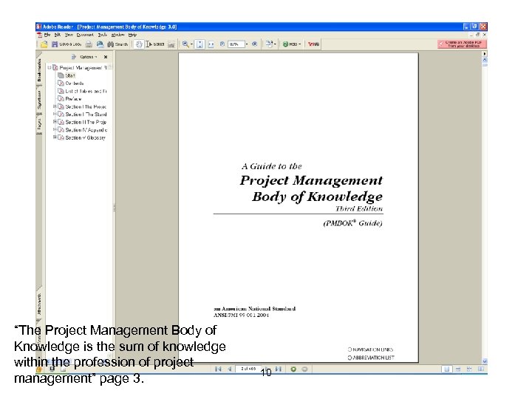Viewport: 532px width, 399px height.
Task: Select the Contents bookmark
Action: (75, 83)
